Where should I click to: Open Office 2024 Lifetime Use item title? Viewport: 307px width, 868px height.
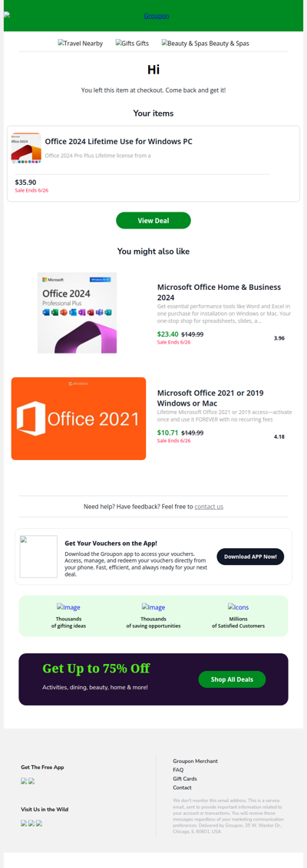[119, 142]
